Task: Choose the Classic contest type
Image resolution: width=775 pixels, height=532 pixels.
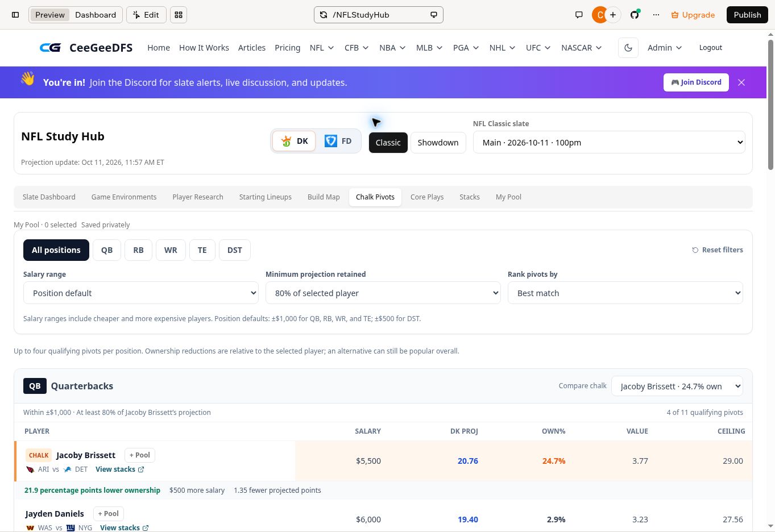Action: coord(388,143)
